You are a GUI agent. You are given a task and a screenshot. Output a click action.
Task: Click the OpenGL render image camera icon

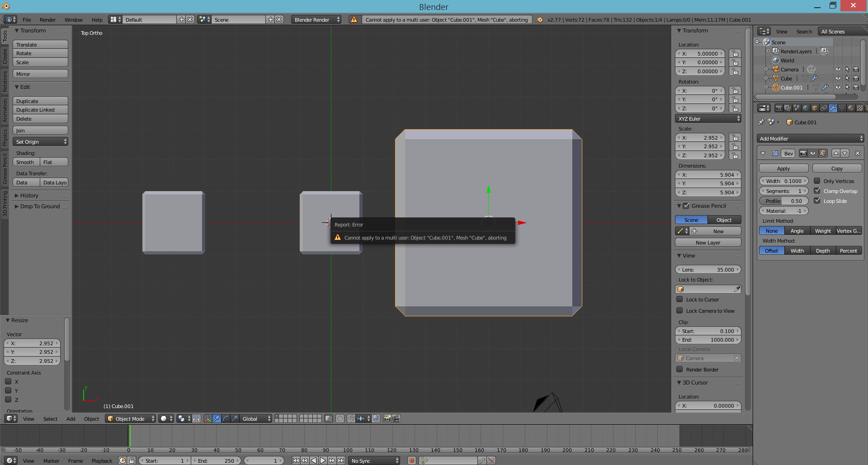tap(387, 418)
